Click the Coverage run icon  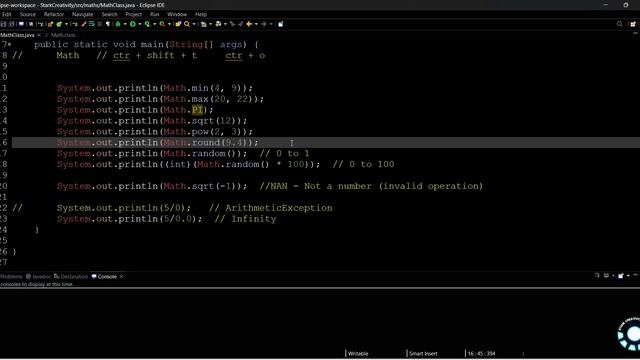pos(147,24)
